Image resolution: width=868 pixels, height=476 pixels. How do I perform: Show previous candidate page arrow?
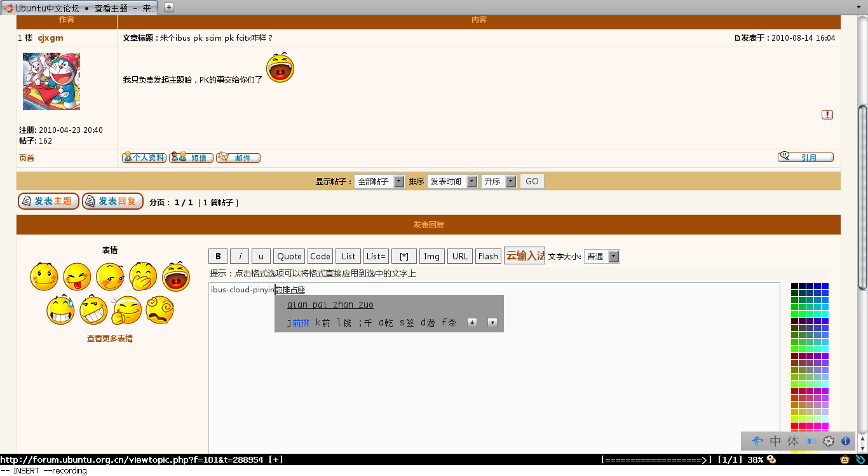click(472, 323)
